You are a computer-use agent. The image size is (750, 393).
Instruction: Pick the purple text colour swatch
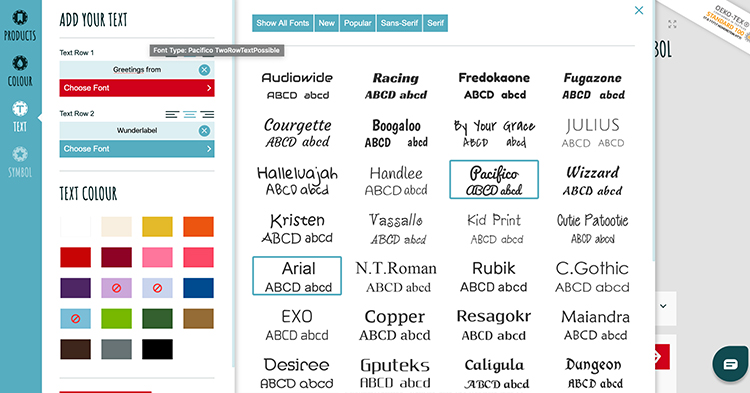[76, 288]
